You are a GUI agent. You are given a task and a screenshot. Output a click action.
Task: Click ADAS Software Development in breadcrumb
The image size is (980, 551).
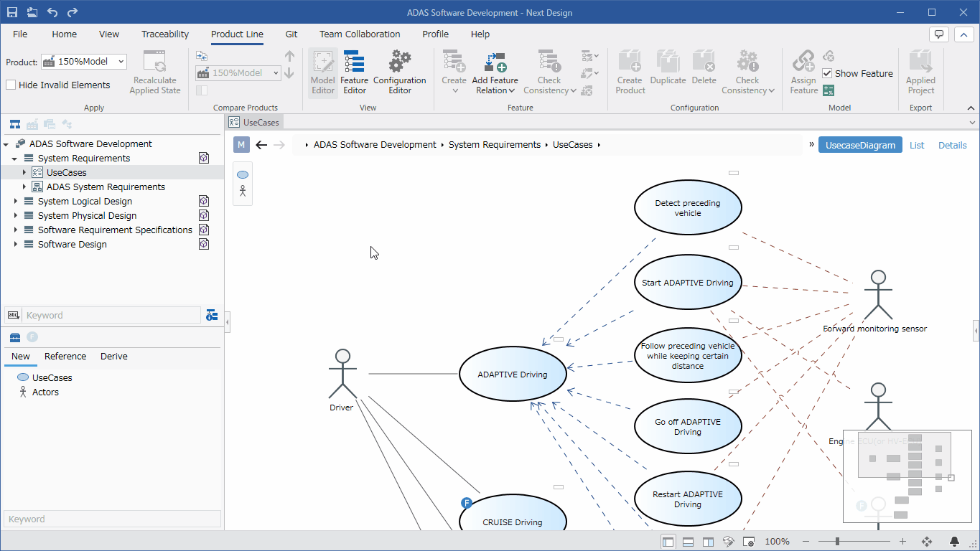click(x=375, y=144)
